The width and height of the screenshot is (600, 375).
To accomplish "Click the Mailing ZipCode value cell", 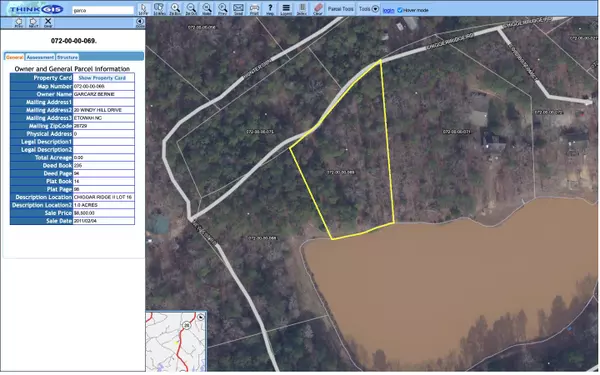I will click(x=103, y=126).
